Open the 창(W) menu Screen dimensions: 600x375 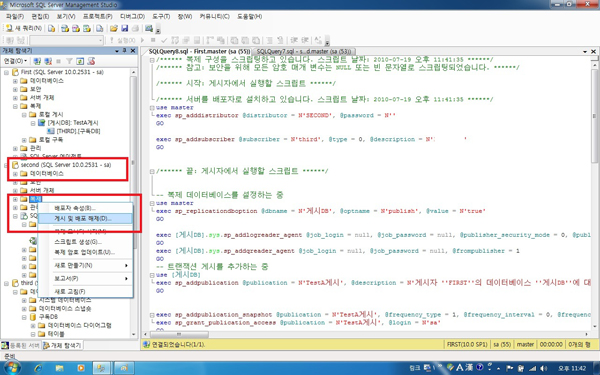tap(184, 16)
